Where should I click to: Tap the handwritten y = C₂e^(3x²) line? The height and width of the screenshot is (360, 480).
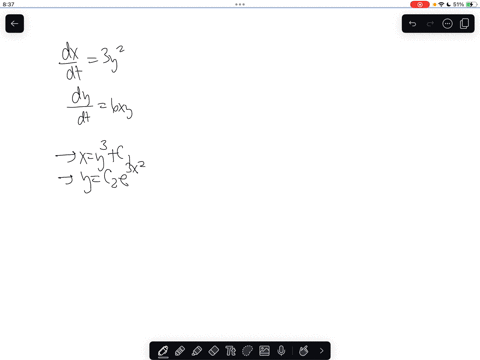102,177
